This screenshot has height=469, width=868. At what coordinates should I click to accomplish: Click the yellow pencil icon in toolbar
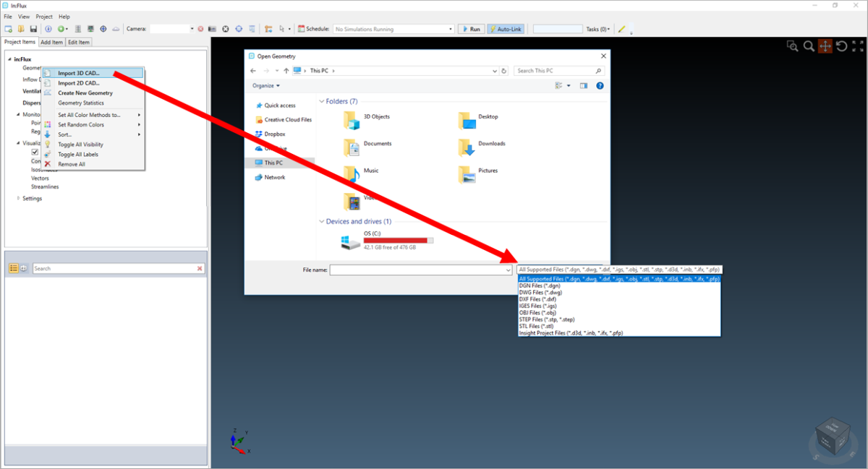[x=622, y=29]
